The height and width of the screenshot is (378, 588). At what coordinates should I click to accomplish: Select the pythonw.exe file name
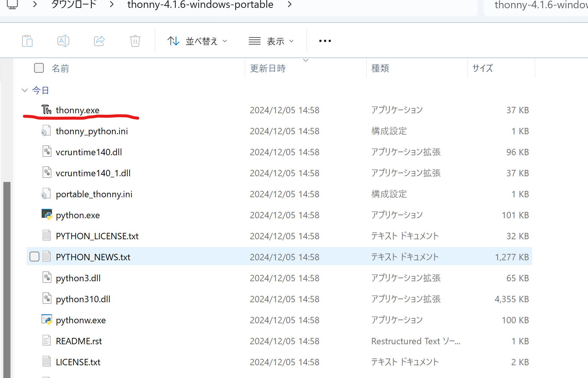coord(81,320)
